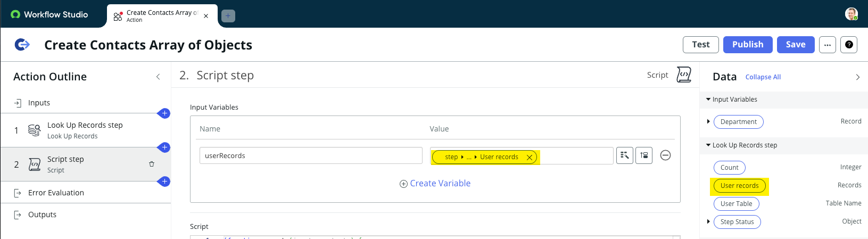This screenshot has height=239, width=868.
Task: Click the Look Up Records step icon
Action: coord(34,130)
